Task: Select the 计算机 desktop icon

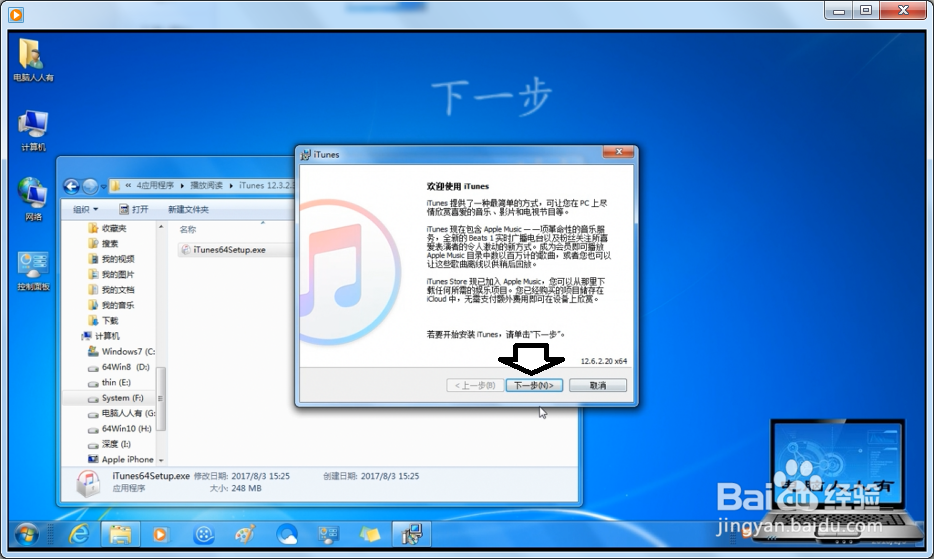Action: [33, 131]
